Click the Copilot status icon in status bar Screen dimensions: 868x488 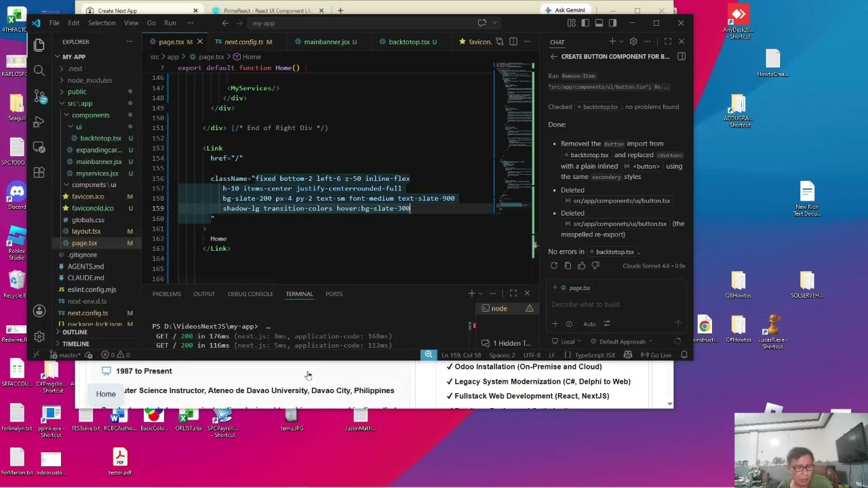[x=627, y=355]
